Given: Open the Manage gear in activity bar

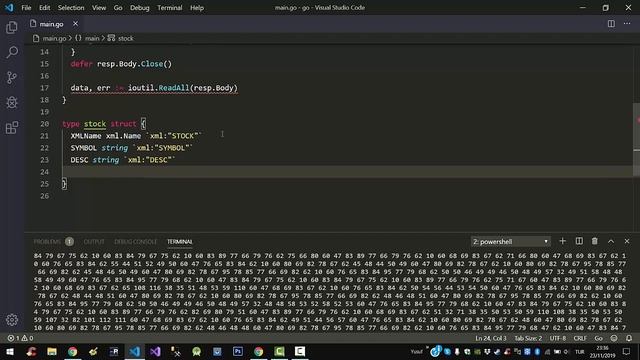Looking at the screenshot, I should (x=12, y=320).
